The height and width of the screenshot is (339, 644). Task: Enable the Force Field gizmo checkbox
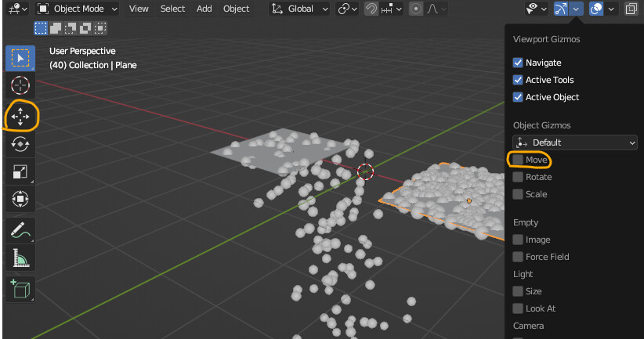(518, 257)
